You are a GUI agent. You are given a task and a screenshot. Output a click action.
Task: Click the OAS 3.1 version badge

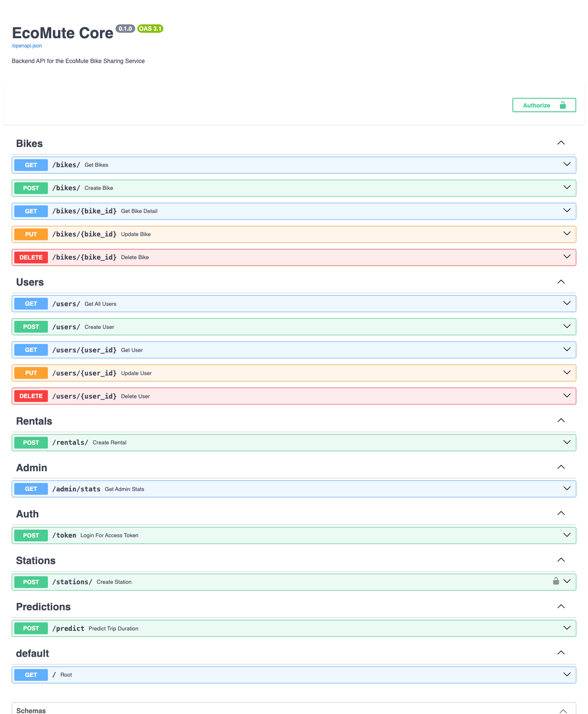(150, 29)
